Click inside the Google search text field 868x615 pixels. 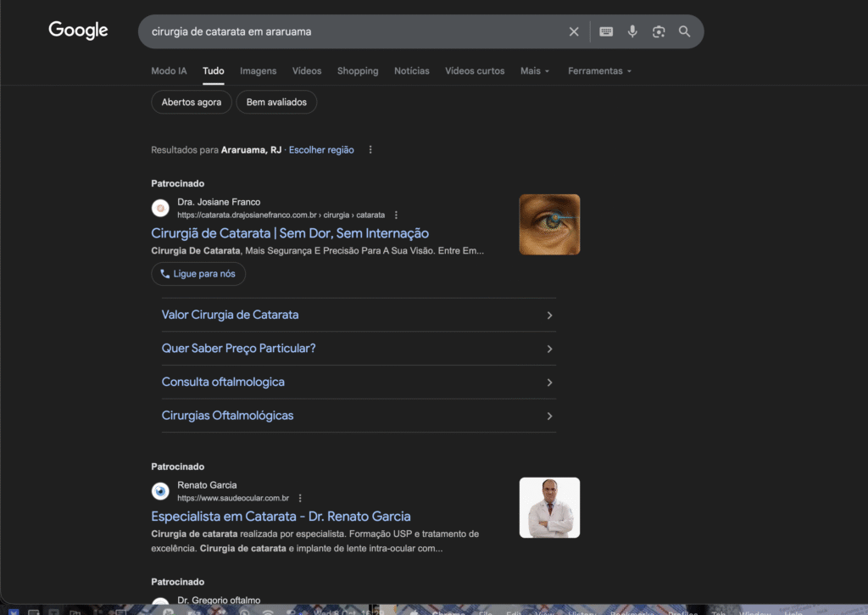[354, 31]
